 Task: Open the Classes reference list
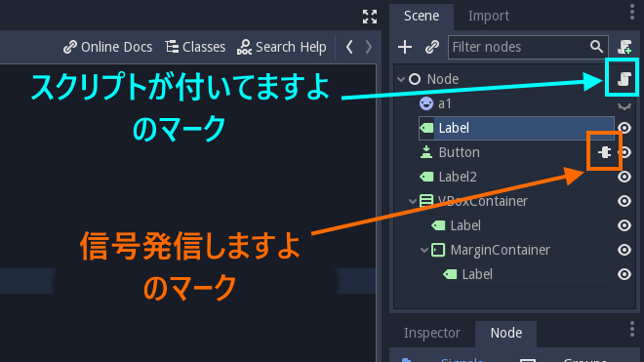pyautogui.click(x=195, y=47)
